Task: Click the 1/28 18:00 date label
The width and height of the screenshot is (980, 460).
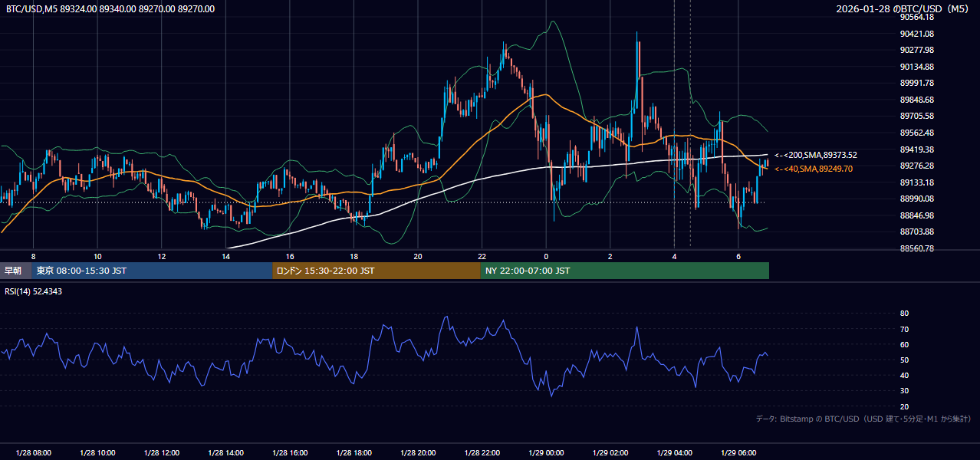Action: (x=354, y=453)
